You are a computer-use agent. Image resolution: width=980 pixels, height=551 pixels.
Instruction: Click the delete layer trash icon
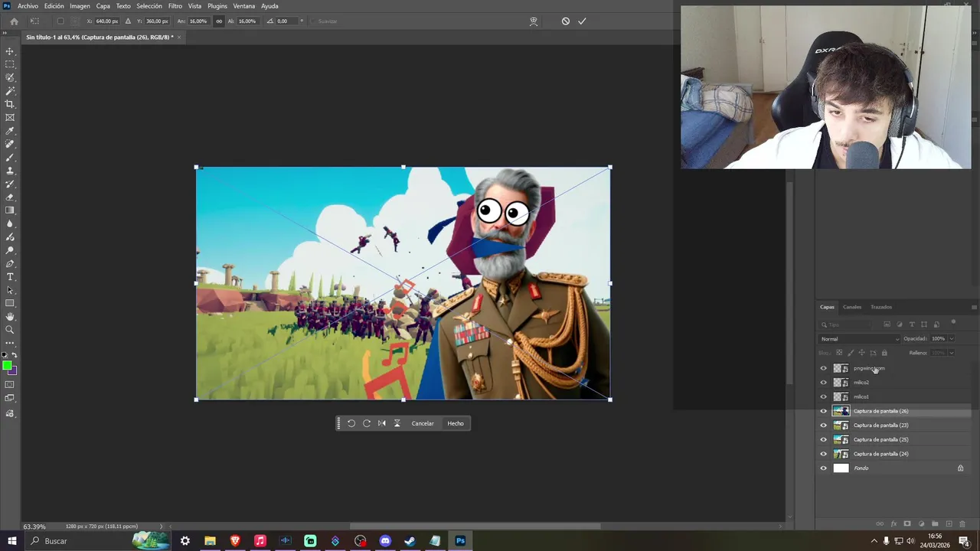962,524
